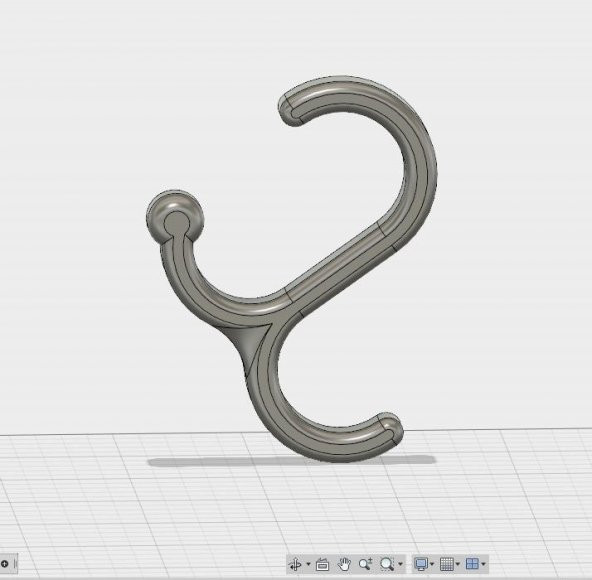Open the Grid and Snaps dropdown arrow
This screenshot has height=580, width=592.
(458, 565)
